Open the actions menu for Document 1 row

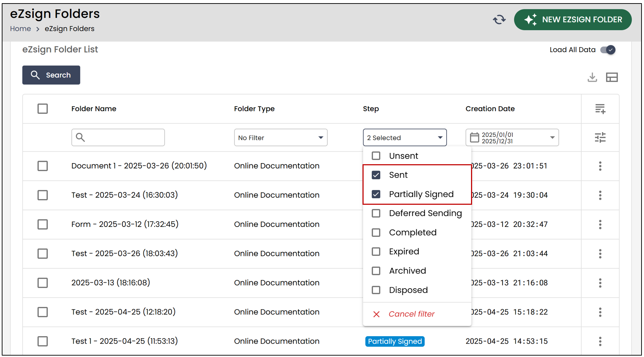tap(600, 166)
